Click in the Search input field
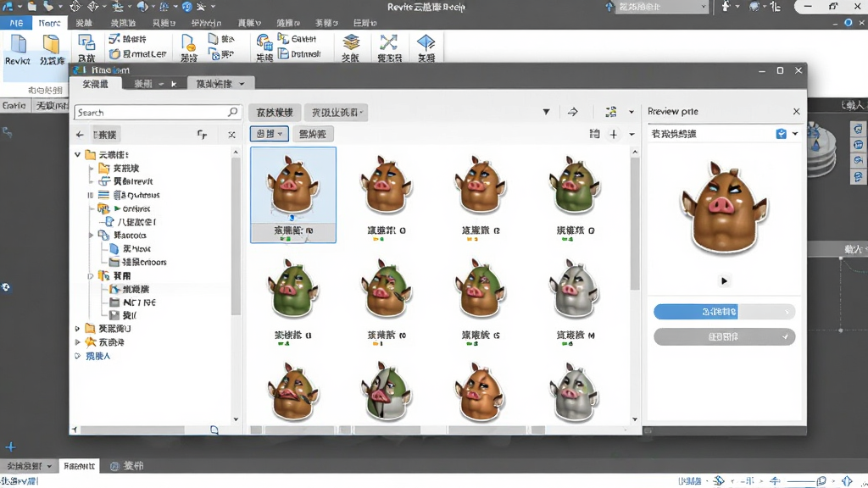 click(x=157, y=113)
